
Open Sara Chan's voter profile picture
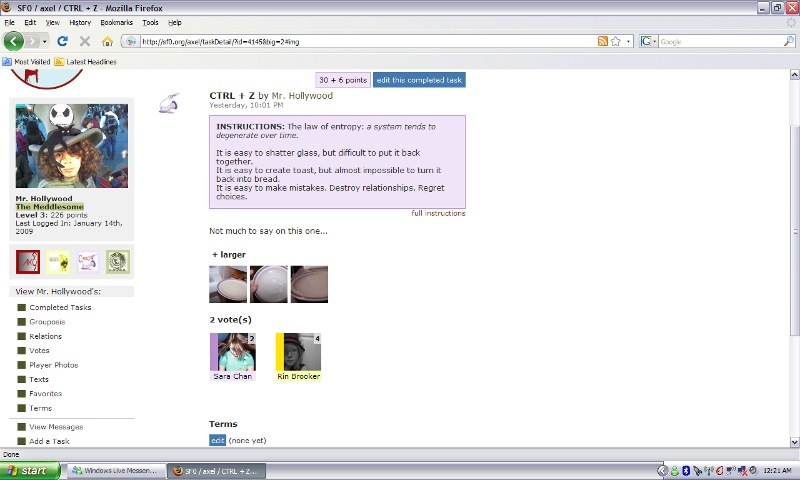tap(232, 353)
